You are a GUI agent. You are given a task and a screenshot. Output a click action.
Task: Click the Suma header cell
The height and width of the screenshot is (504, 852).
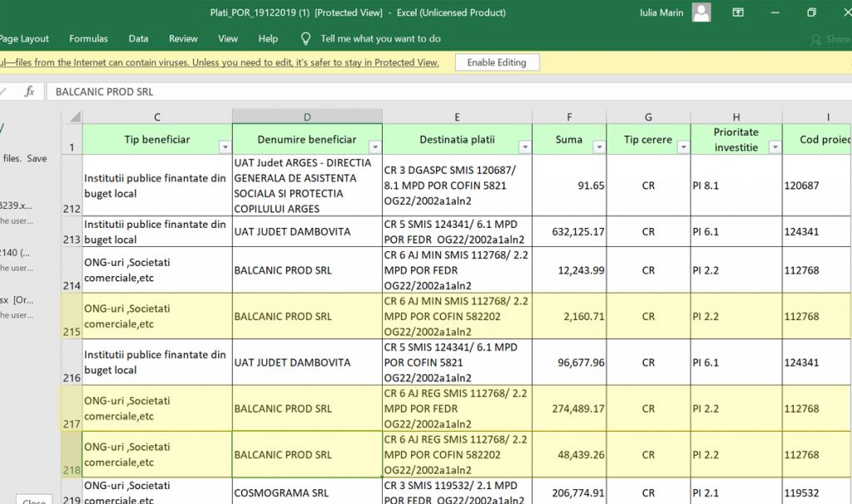(569, 139)
